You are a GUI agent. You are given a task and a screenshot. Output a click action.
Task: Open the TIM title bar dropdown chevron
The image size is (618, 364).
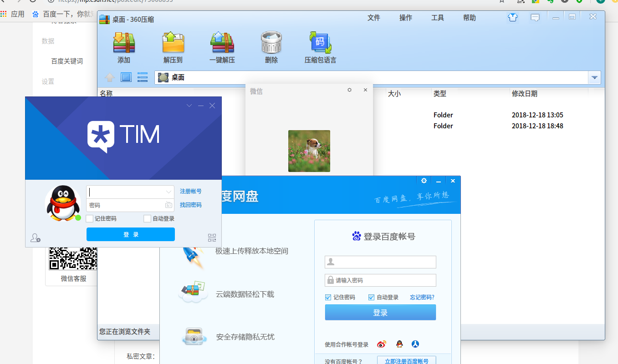point(189,106)
